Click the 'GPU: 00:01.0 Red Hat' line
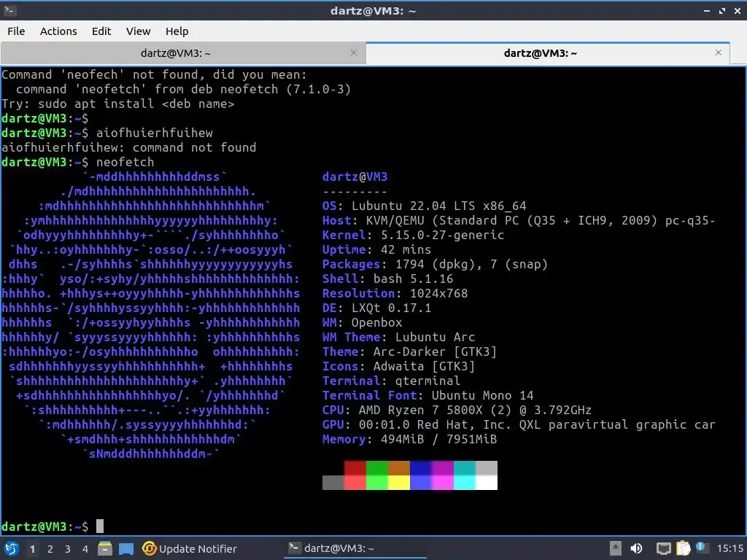The image size is (747, 560). coord(519,425)
